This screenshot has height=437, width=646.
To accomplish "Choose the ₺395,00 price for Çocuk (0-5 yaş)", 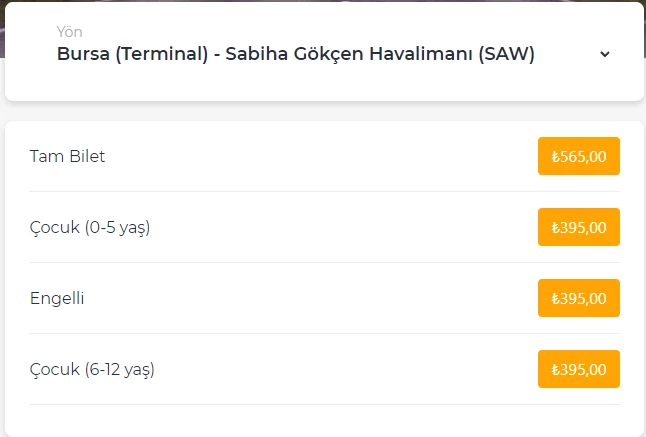I will coord(578,227).
